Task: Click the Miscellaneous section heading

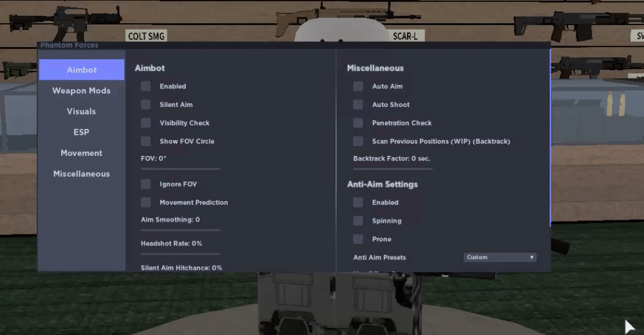Action: click(x=375, y=68)
